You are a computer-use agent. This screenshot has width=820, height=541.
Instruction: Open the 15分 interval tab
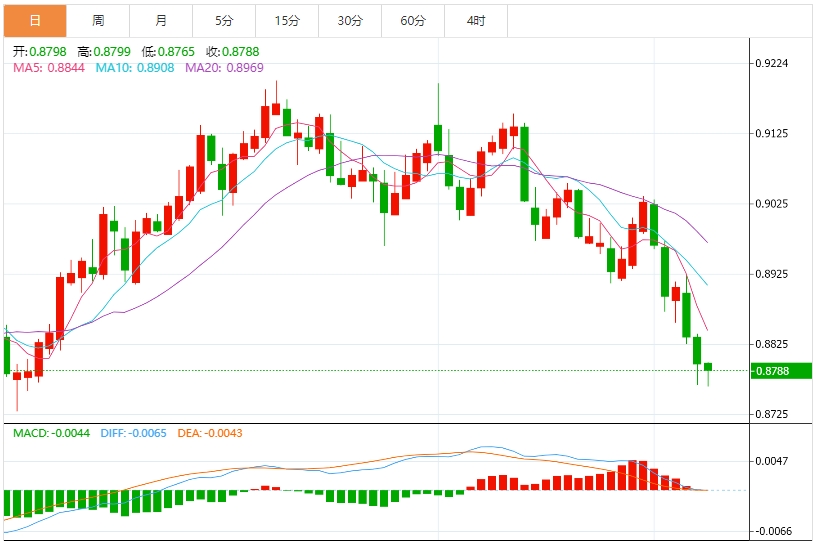[287, 21]
